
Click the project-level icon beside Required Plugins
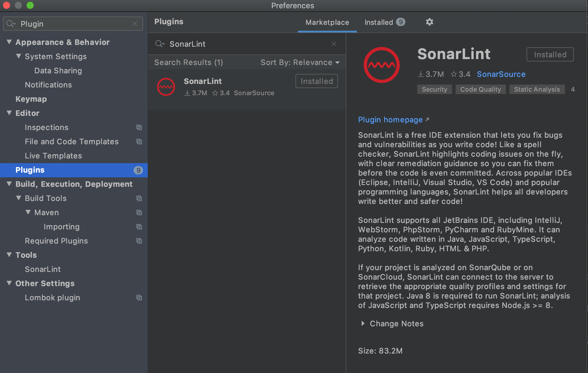click(x=139, y=241)
